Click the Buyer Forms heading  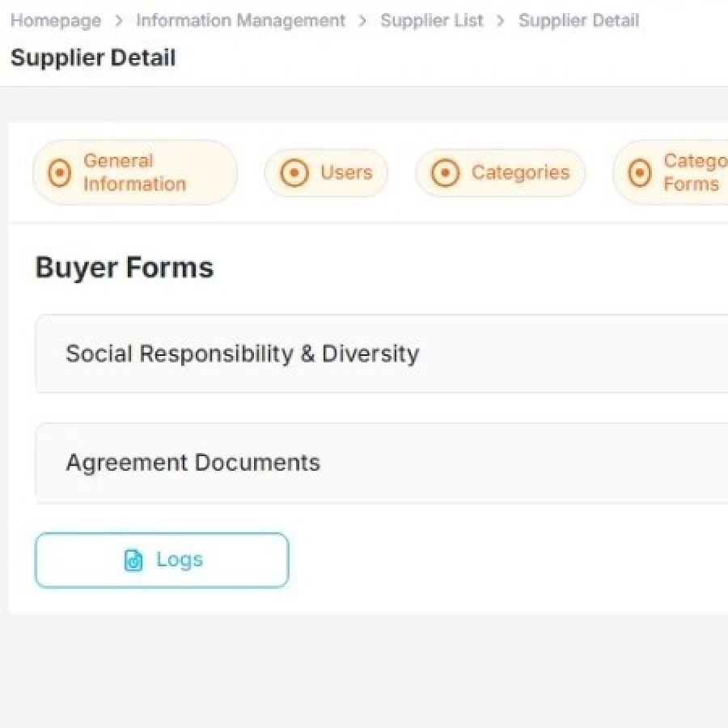(125, 268)
